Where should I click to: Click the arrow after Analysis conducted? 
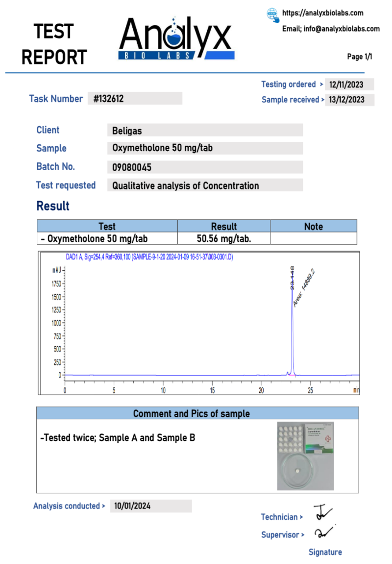(103, 506)
